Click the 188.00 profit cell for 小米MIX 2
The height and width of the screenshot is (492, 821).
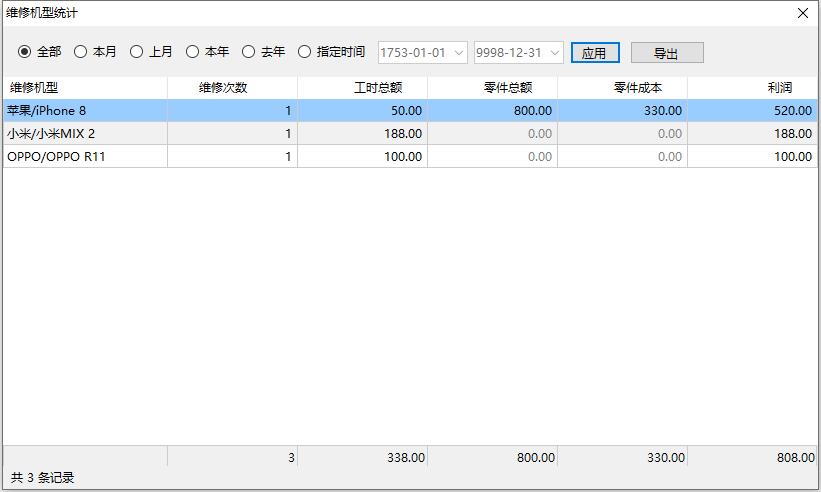[752, 133]
